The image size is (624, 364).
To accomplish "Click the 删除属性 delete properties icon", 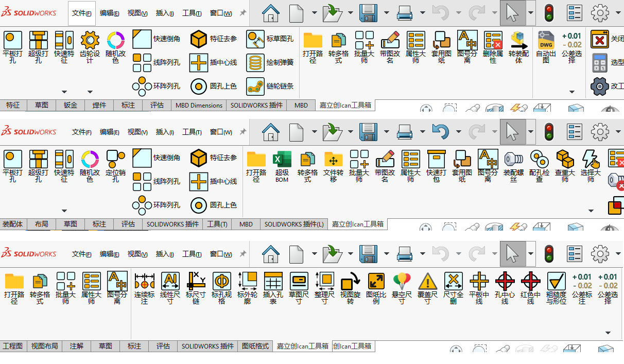I will [493, 47].
